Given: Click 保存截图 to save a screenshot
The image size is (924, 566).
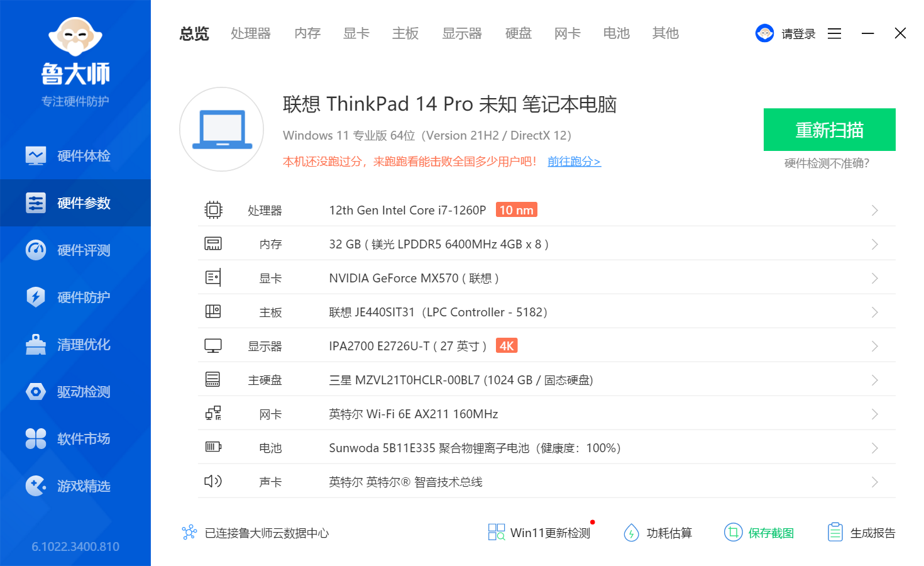Looking at the screenshot, I should click(759, 533).
